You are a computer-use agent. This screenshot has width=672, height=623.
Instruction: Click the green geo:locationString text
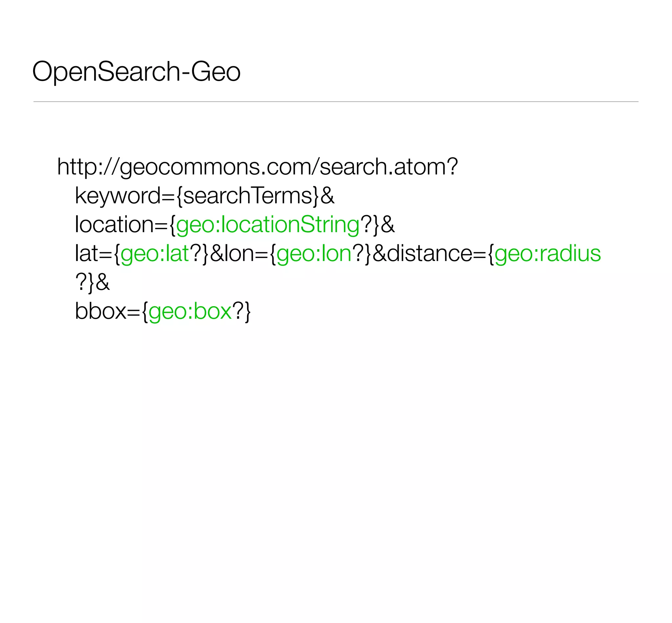pos(267,225)
